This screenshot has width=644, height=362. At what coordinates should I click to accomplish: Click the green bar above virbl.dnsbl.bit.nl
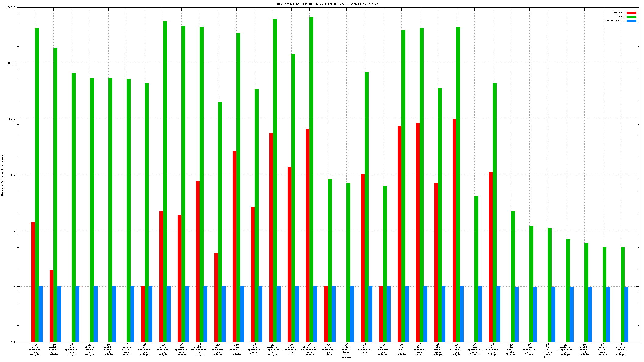pos(348,262)
